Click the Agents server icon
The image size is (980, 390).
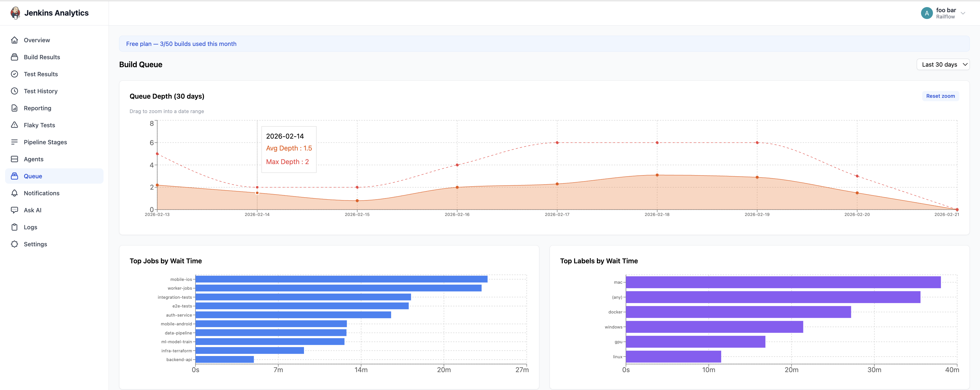[14, 159]
